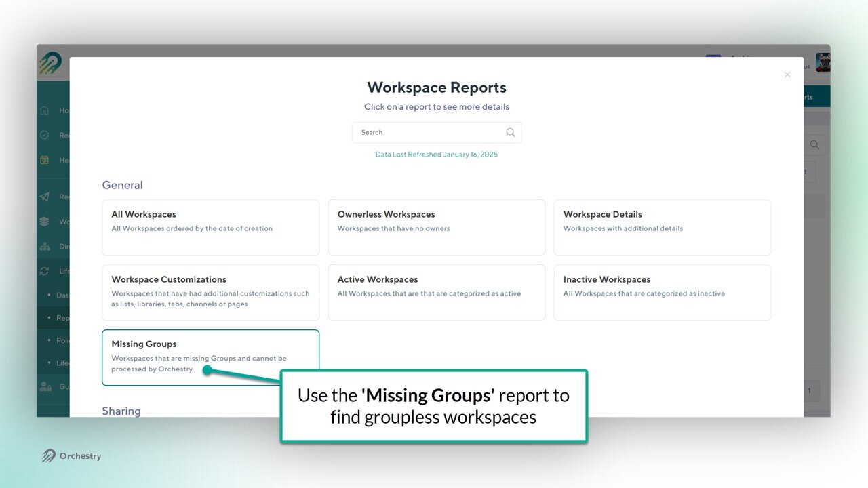Click 'Click on a report to see more details'
The image size is (868, 488).
pyautogui.click(x=437, y=106)
